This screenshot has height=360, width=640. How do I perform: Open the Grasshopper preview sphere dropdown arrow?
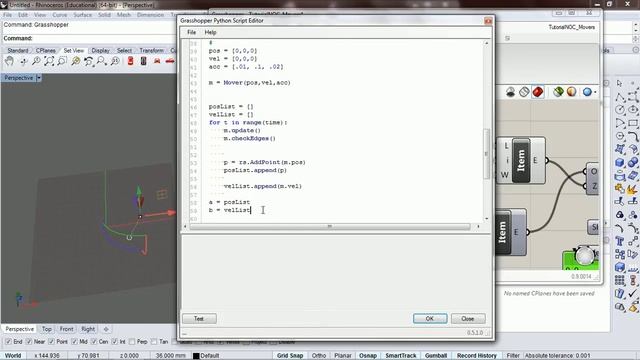coord(595,92)
